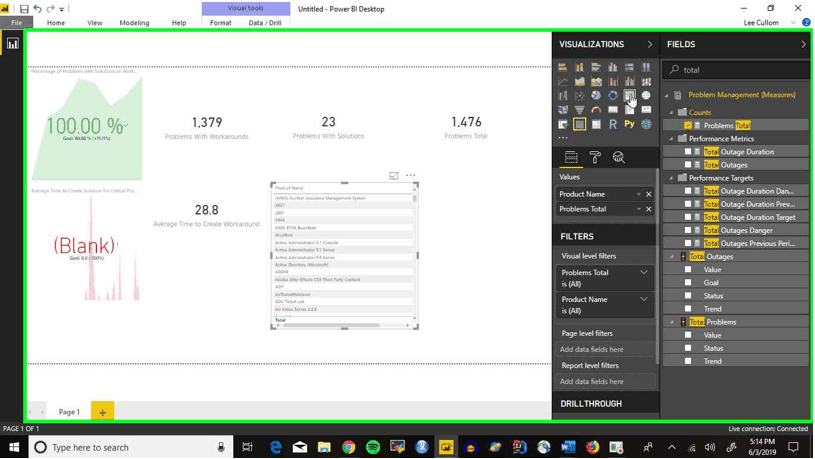Select the funnel visualization

pos(579,110)
